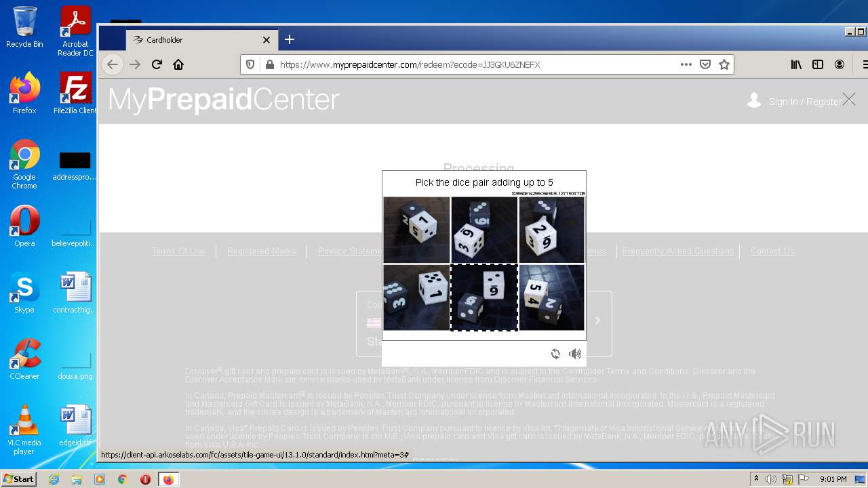Close the Cardholder tab
Image resolution: width=868 pixels, height=488 pixels.
coord(267,40)
